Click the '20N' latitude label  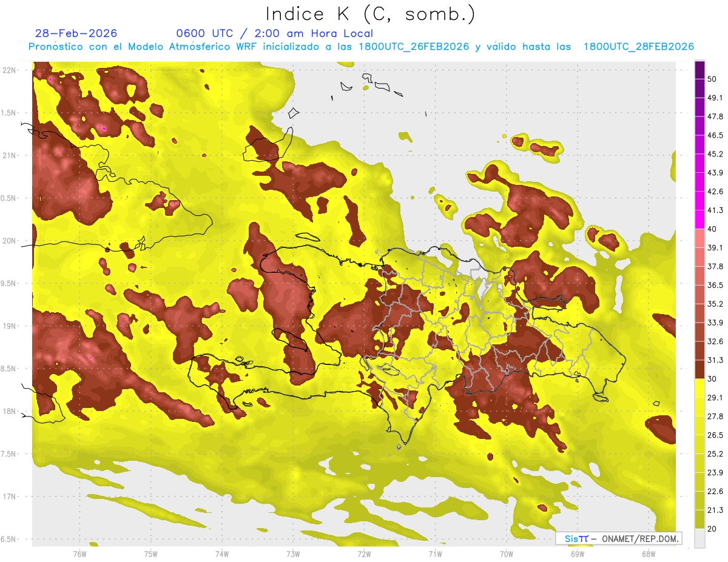pyautogui.click(x=10, y=241)
